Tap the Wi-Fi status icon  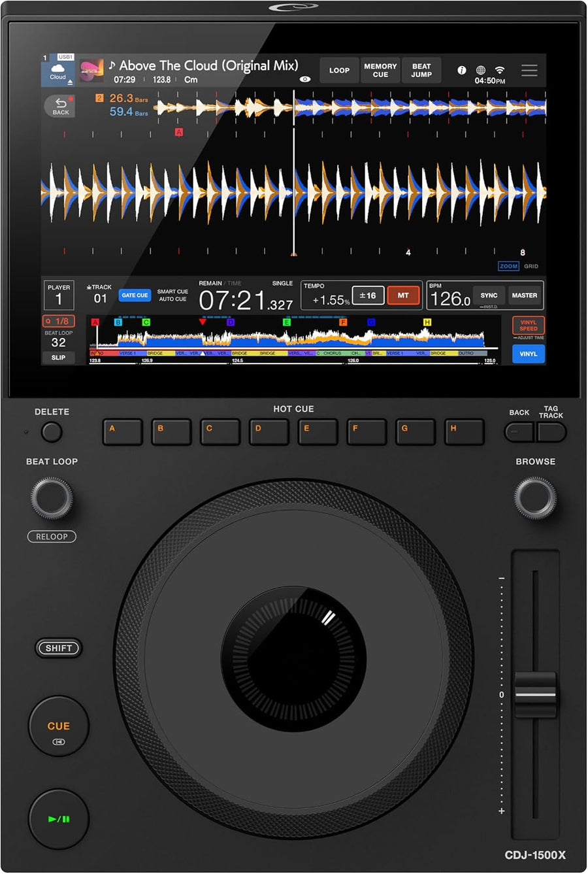[500, 70]
